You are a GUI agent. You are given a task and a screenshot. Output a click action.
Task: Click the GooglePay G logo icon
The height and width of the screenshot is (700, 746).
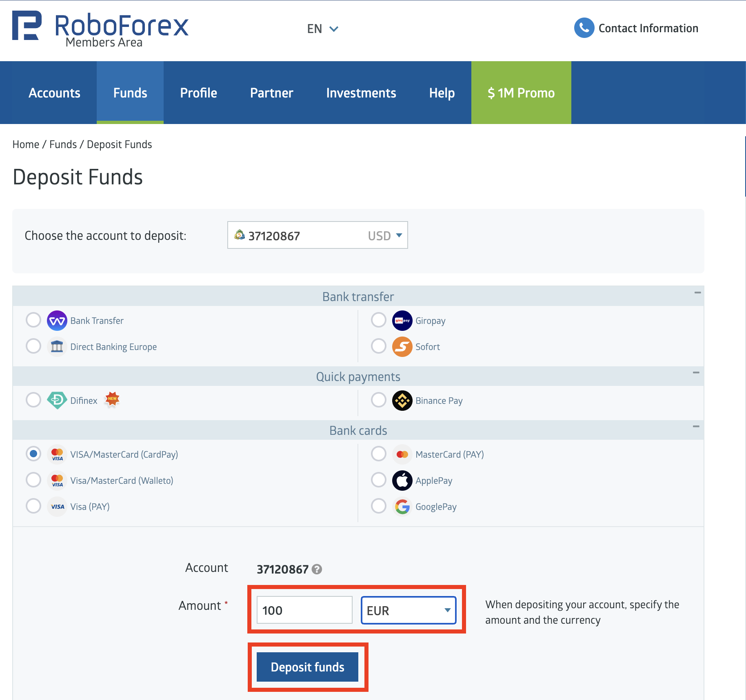[x=402, y=507]
